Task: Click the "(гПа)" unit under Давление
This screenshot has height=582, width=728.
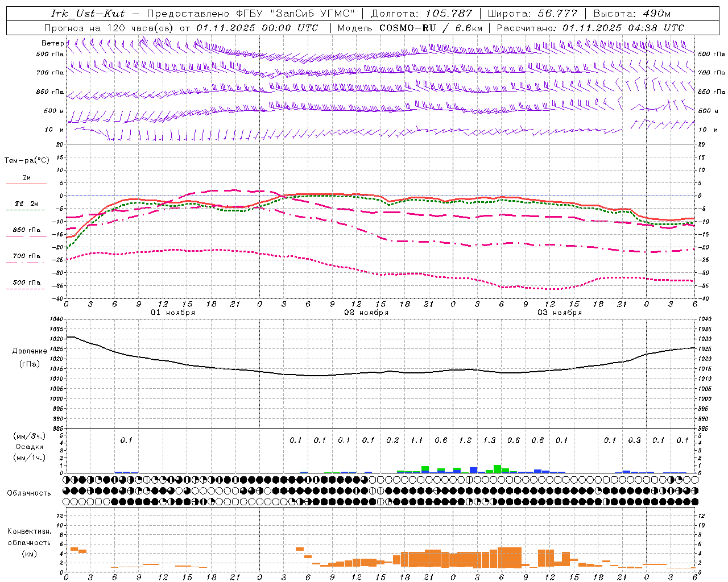Action: [30, 364]
